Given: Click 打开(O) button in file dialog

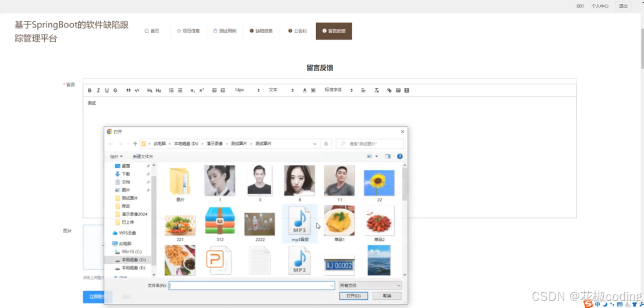Looking at the screenshot, I should [x=353, y=296].
